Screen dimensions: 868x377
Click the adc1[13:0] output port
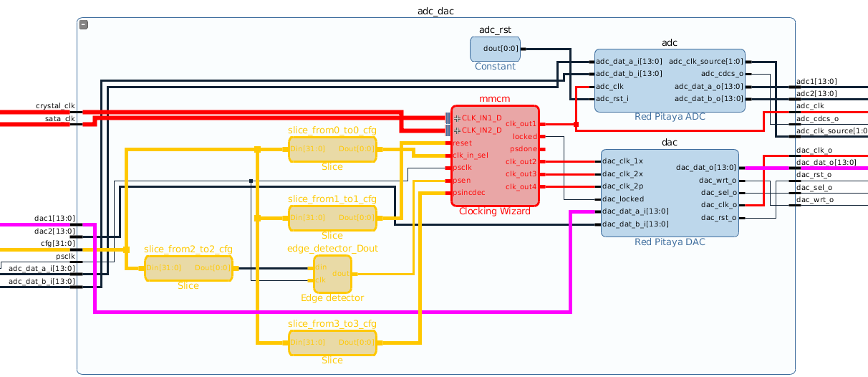tap(817, 82)
